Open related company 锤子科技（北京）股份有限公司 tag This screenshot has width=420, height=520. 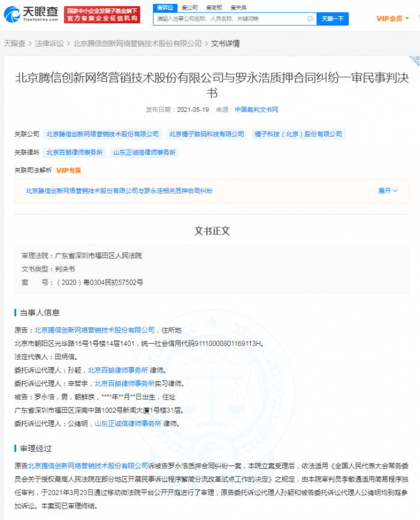[x=298, y=134]
